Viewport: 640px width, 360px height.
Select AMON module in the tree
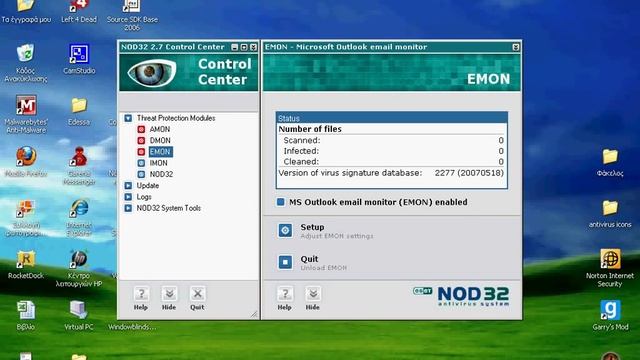160,129
